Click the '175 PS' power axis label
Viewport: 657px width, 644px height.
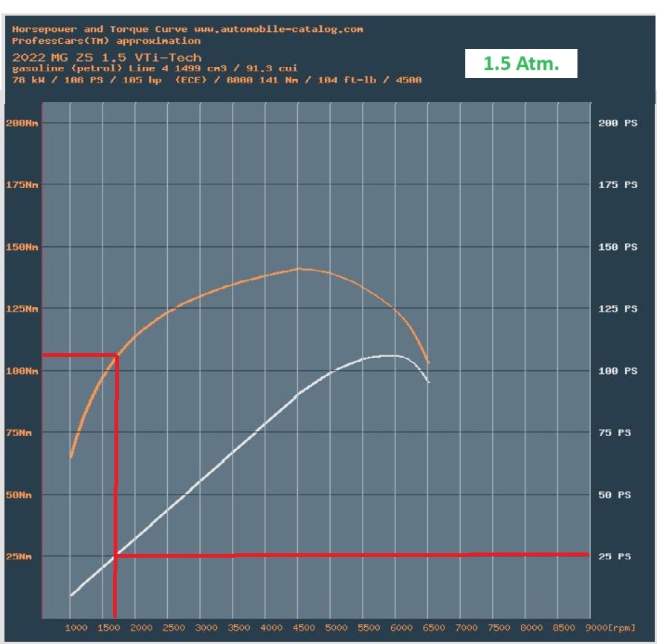click(618, 185)
